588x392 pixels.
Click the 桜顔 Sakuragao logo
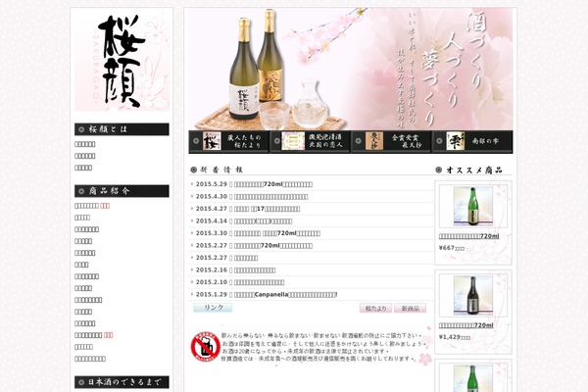pos(122,61)
